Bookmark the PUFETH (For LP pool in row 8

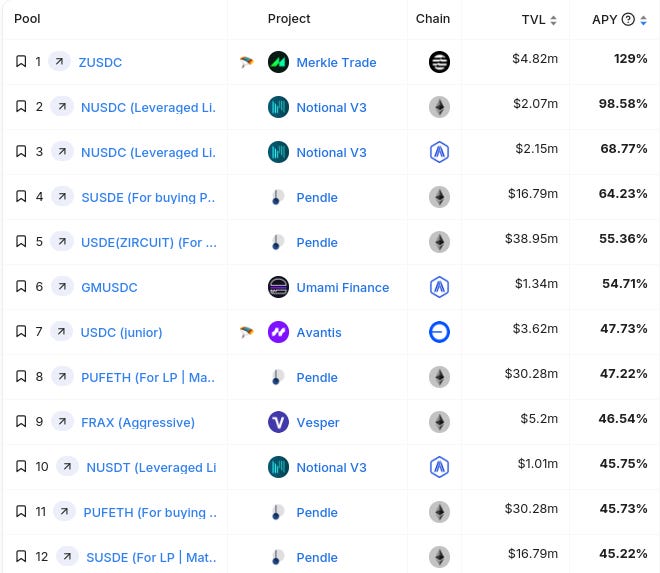click(x=21, y=377)
